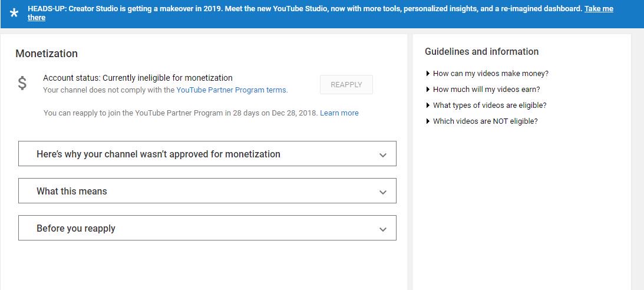
Task: Expand the 'Before you reapply' section
Action: pyautogui.click(x=207, y=228)
